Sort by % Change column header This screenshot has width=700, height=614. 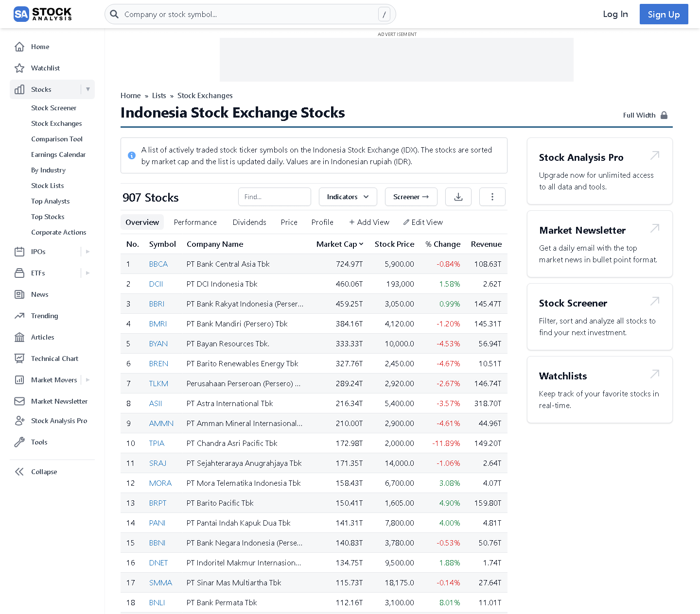point(443,244)
